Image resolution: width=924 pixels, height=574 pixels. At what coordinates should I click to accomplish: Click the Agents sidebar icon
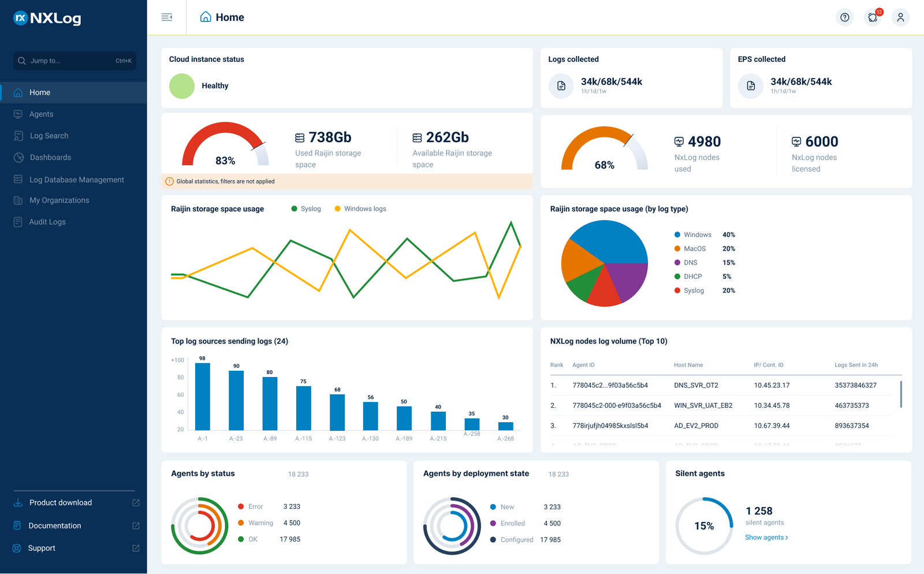click(18, 114)
